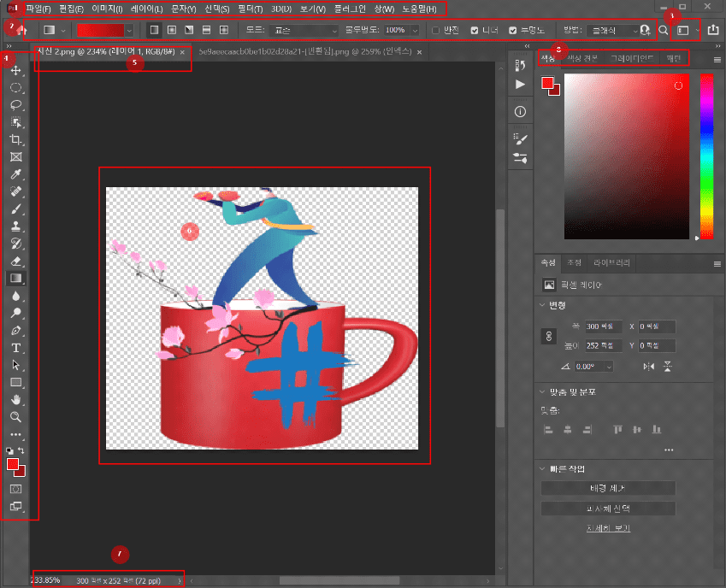Open the gradient picker dropdown arrow
Viewport: 726px width, 588px height.
click(129, 31)
